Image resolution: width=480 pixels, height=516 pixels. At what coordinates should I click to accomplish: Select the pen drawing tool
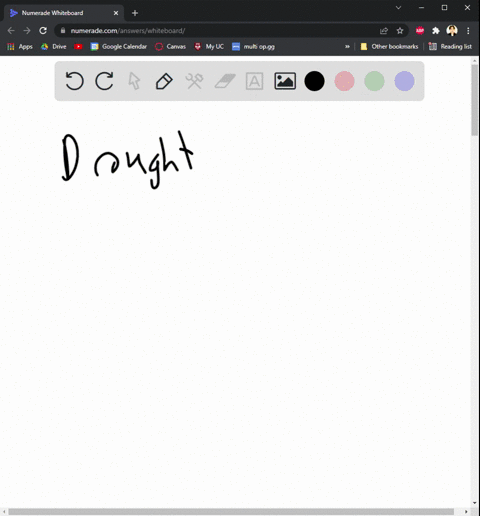(164, 81)
